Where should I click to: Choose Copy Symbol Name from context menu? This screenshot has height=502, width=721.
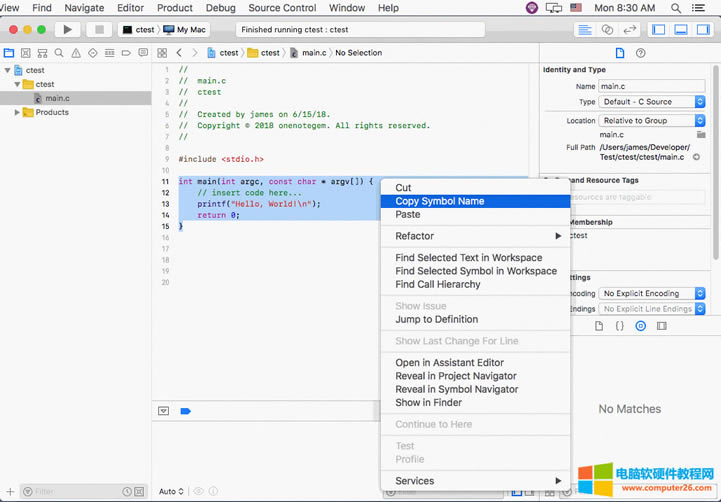click(440, 201)
